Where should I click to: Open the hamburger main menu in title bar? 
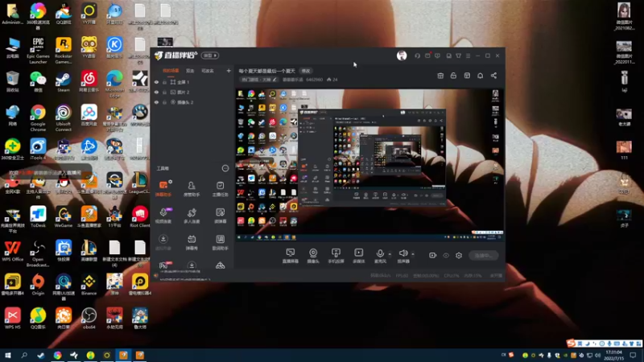coord(468,56)
